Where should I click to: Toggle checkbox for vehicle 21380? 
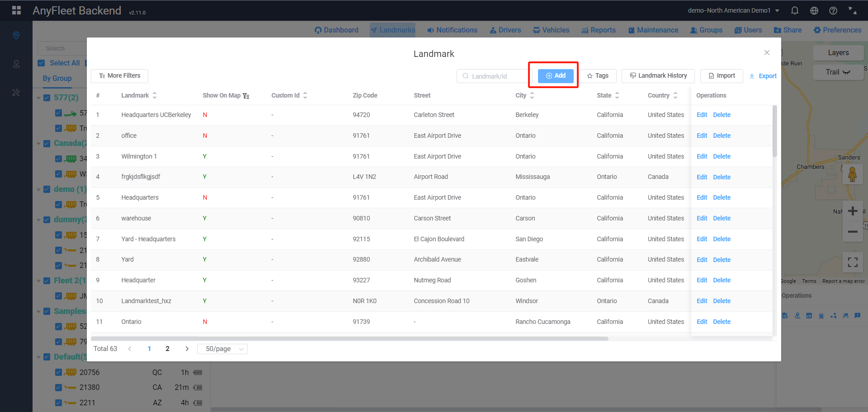(58, 388)
